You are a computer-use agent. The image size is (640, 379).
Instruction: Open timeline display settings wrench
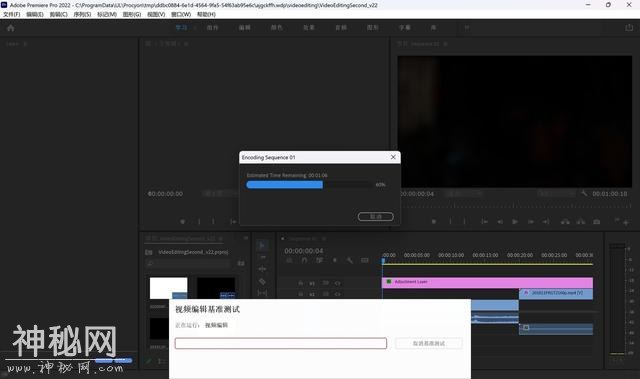[x=350, y=260]
